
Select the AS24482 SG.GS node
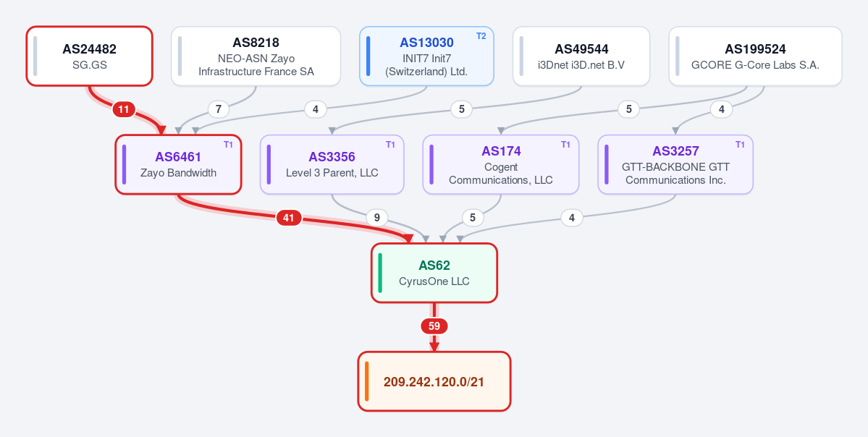tap(89, 56)
